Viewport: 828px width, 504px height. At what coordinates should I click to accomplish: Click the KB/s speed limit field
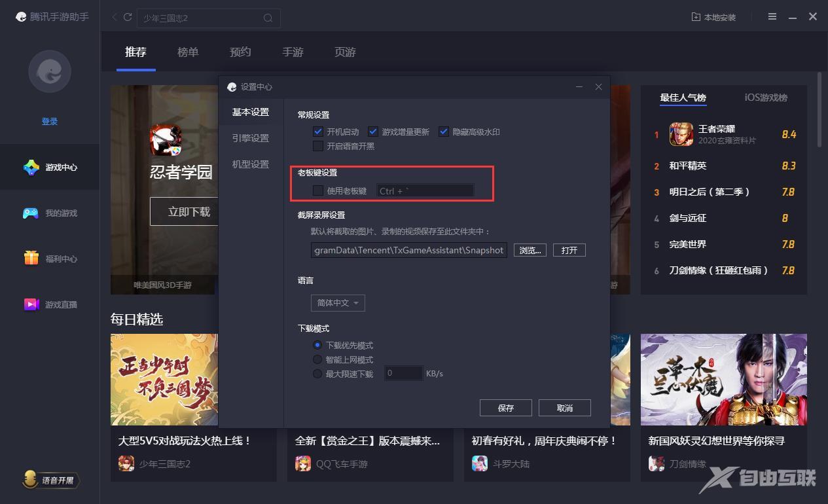pos(403,374)
